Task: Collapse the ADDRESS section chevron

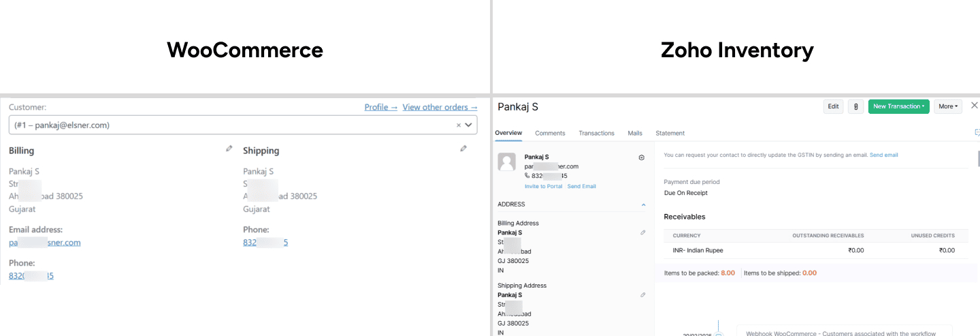Action: pyautogui.click(x=644, y=204)
